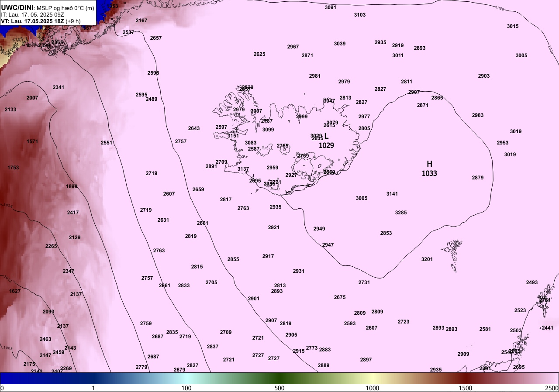The height and width of the screenshot is (392, 559).
Task: Click the height value '2903'
Action: (484, 76)
